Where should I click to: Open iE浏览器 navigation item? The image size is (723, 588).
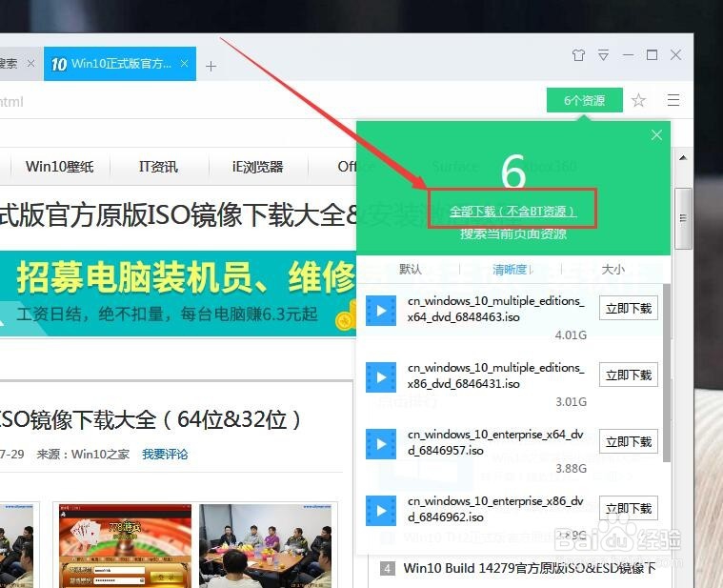tap(257, 167)
